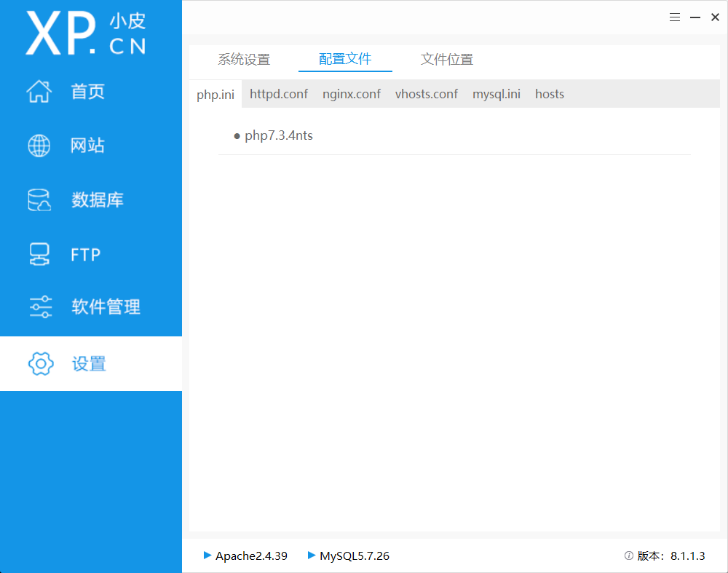This screenshot has height=573, width=728.
Task: Select the hosts file tab
Action: [x=550, y=93]
